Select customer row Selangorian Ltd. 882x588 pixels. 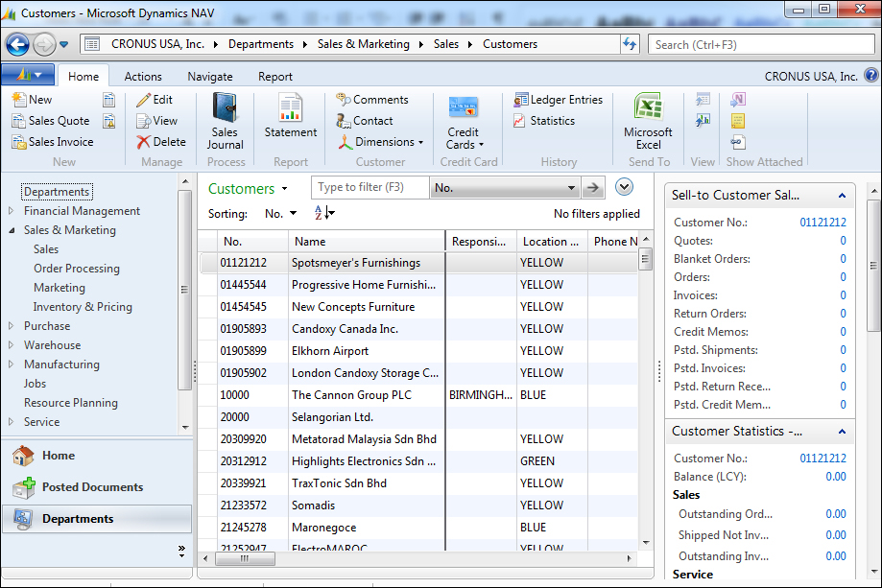[419, 417]
